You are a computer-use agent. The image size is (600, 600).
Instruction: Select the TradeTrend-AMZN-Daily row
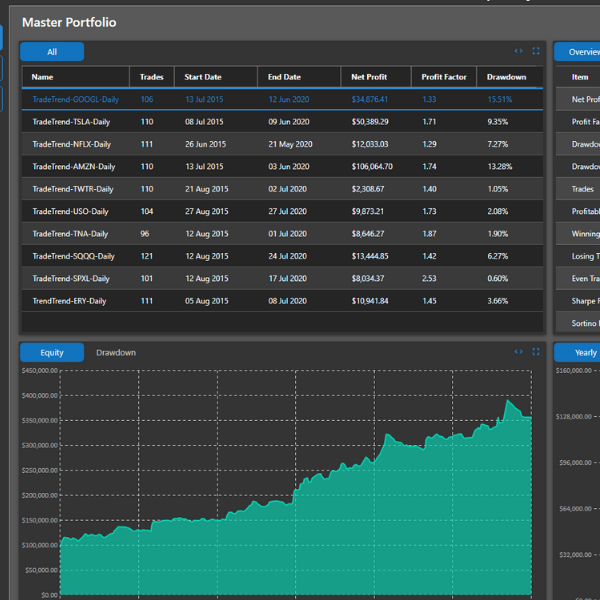click(282, 166)
